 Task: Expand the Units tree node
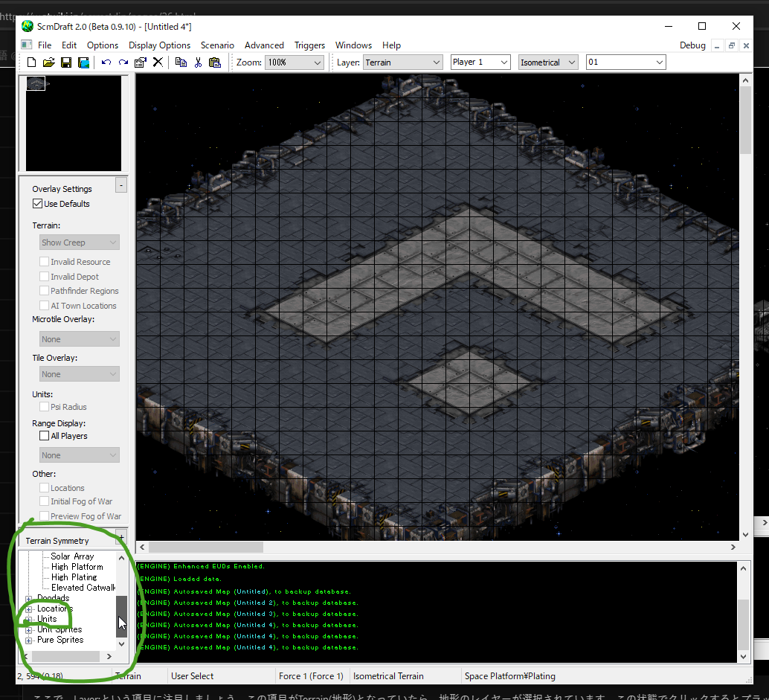pyautogui.click(x=29, y=620)
